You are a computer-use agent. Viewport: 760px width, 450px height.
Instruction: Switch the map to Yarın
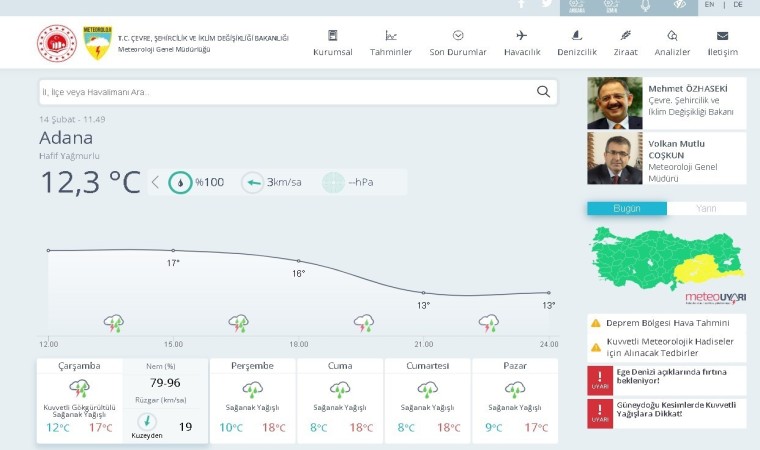click(x=706, y=209)
